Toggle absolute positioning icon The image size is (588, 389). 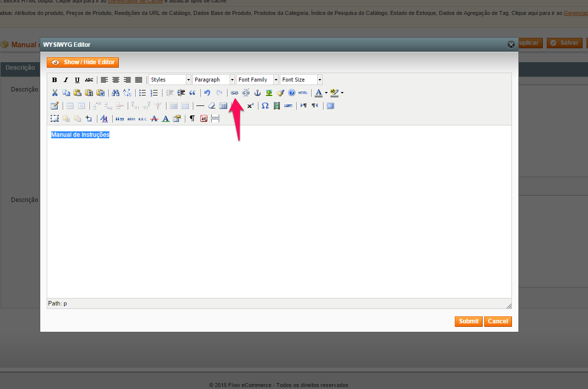coord(89,119)
